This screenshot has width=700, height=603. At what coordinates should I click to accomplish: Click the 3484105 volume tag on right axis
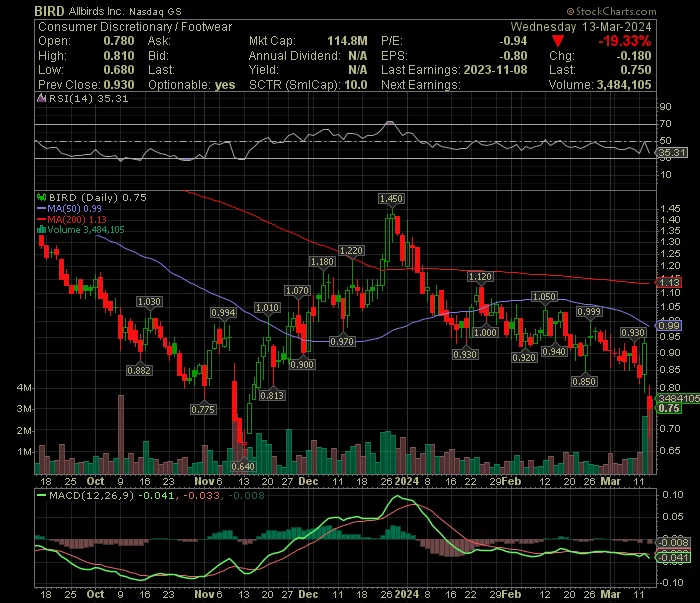(678, 398)
